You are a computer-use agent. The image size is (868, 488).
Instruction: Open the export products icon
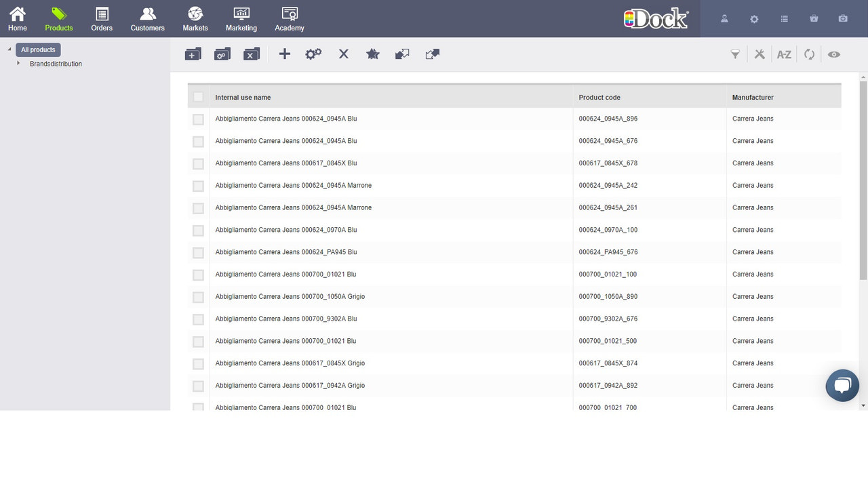pos(432,54)
